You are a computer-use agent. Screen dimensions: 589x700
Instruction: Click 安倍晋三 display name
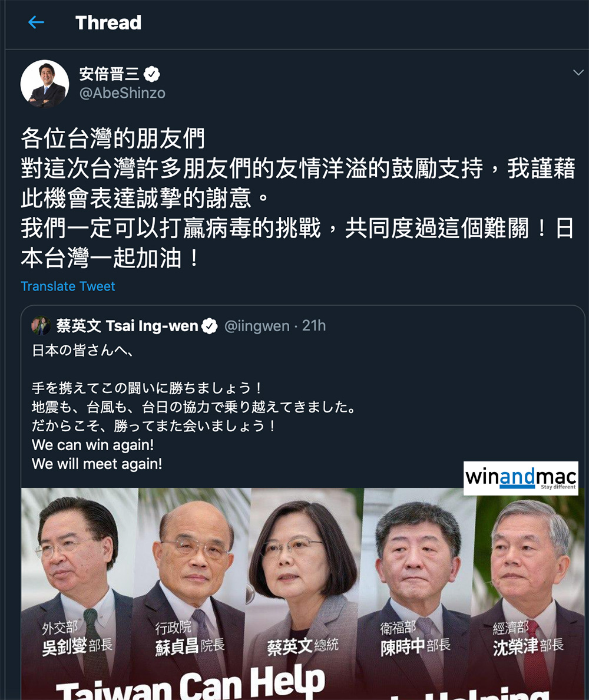pos(110,74)
